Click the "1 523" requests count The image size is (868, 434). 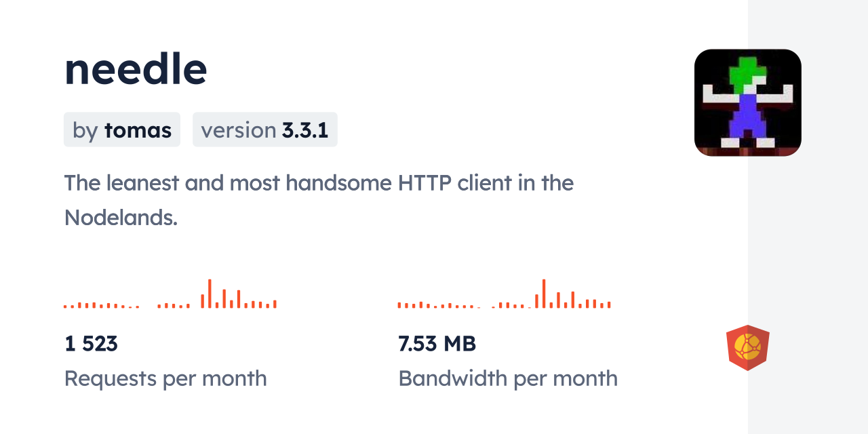(x=91, y=344)
